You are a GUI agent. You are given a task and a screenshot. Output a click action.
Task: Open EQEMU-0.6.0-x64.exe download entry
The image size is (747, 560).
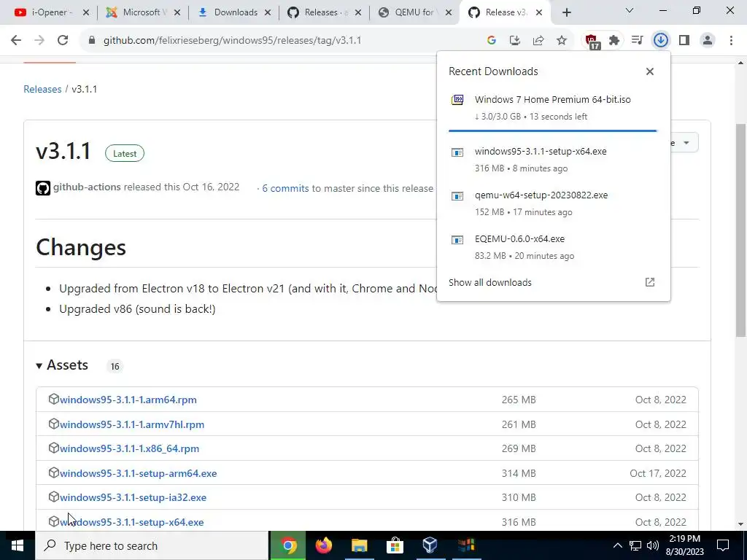[x=519, y=239]
